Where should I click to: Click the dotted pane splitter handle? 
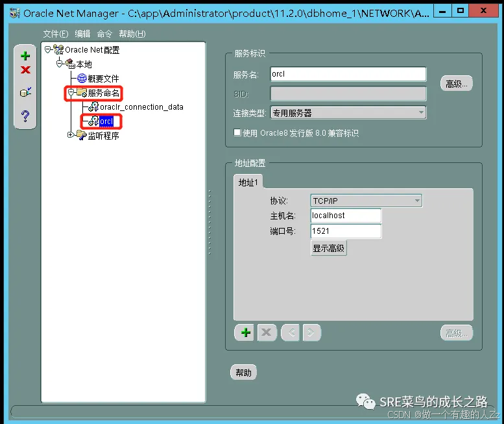click(210, 222)
